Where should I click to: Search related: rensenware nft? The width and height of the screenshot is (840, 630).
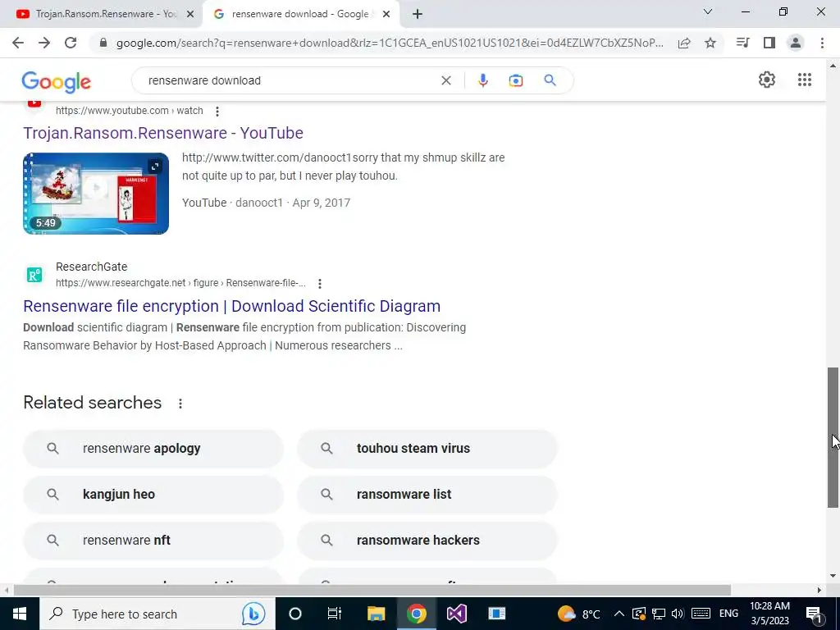(x=153, y=541)
